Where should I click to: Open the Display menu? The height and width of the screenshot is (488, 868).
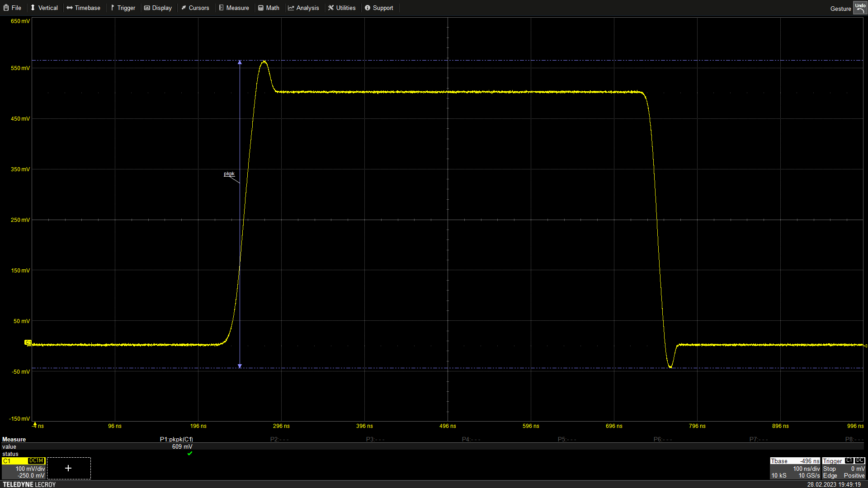(x=158, y=8)
